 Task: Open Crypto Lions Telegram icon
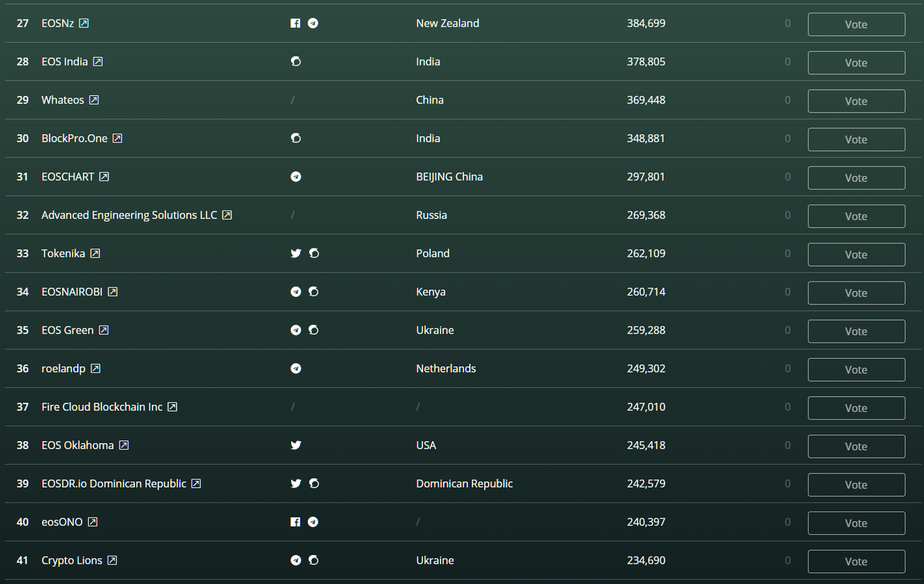(x=295, y=560)
